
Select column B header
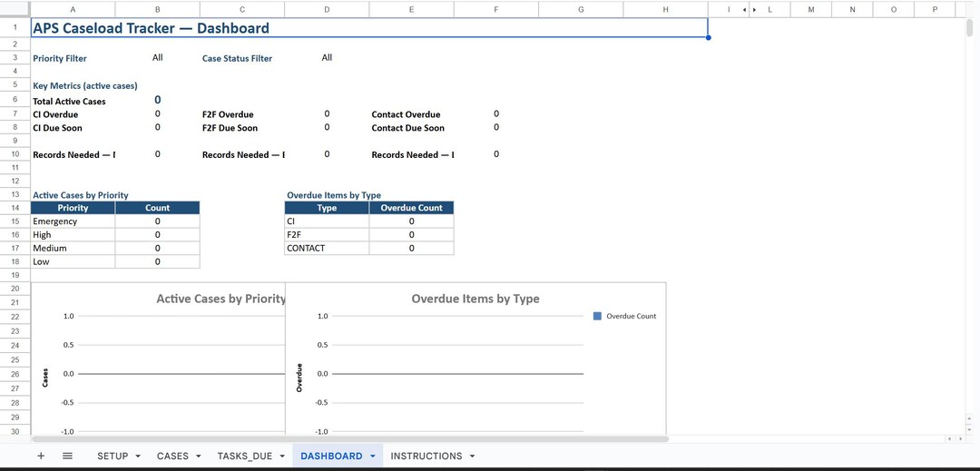(158, 9)
